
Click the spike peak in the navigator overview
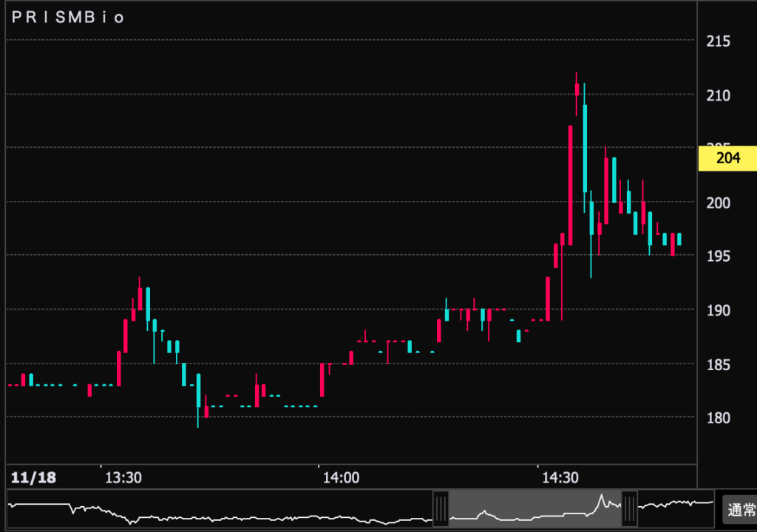(x=602, y=496)
